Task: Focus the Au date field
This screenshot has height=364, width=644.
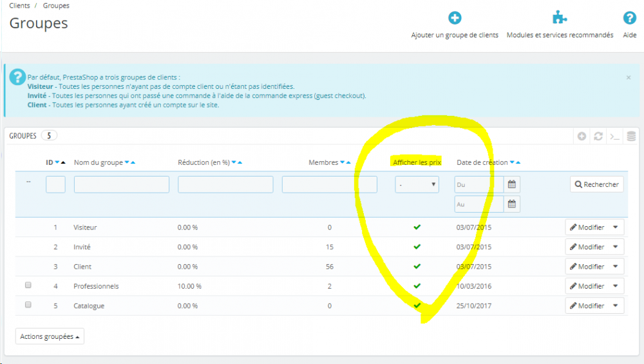Action: point(479,204)
